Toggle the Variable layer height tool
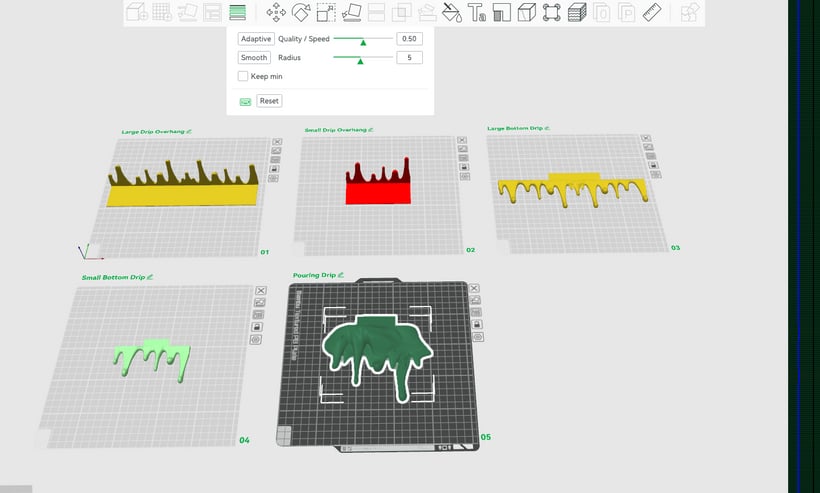820x493 pixels. 237,12
